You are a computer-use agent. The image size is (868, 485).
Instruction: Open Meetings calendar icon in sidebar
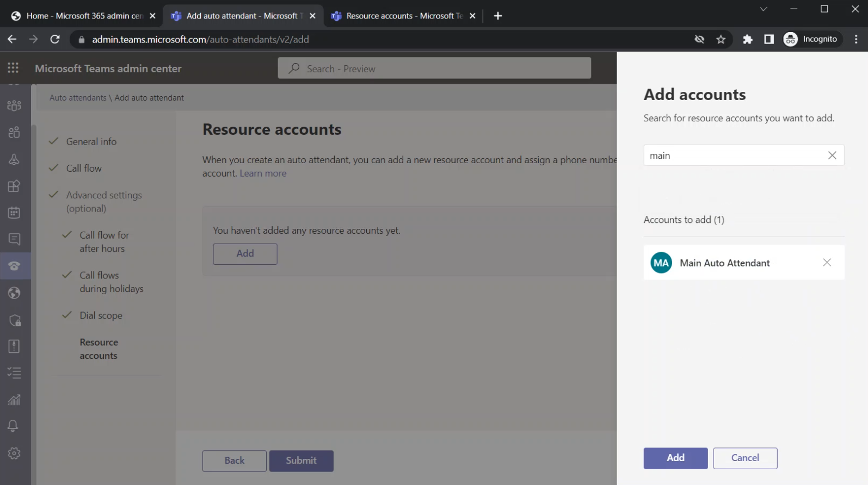(x=14, y=213)
